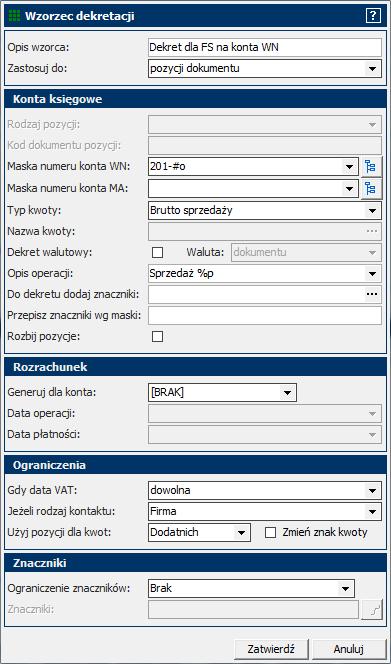Click the Zatwierdź button

[x=272, y=649]
